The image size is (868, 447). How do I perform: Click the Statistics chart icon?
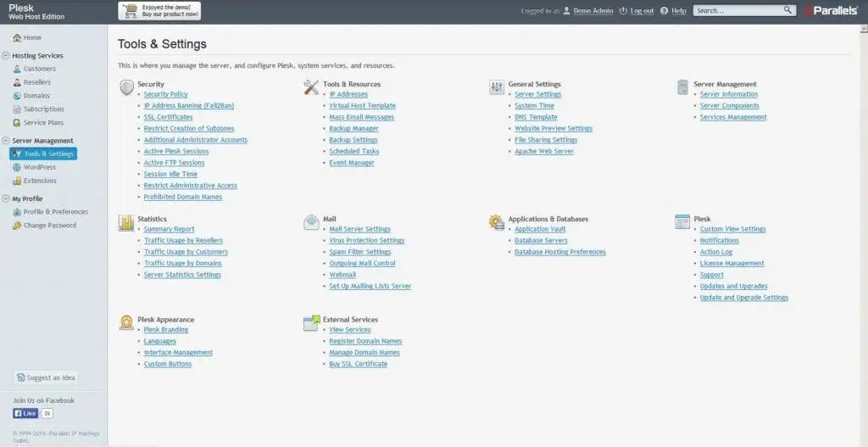126,222
